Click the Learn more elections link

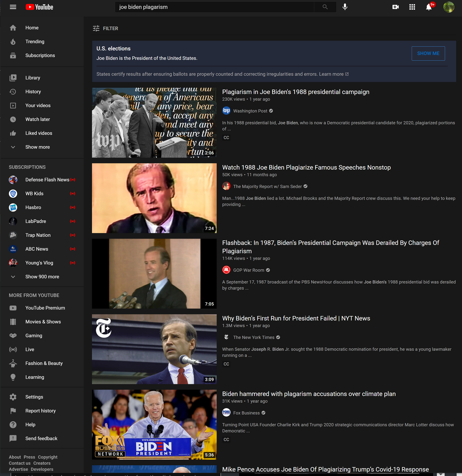334,74
